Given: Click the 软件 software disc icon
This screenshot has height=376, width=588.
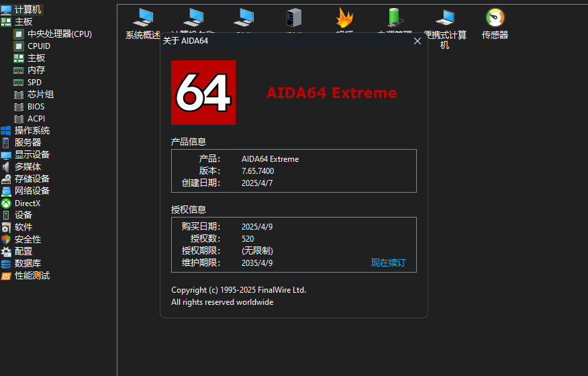Looking at the screenshot, I should click(x=6, y=228).
